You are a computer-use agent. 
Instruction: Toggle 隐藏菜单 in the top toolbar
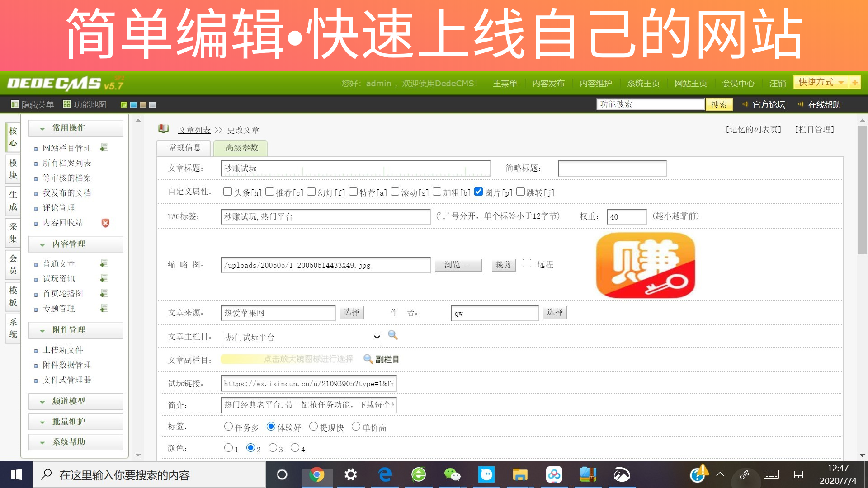click(32, 104)
